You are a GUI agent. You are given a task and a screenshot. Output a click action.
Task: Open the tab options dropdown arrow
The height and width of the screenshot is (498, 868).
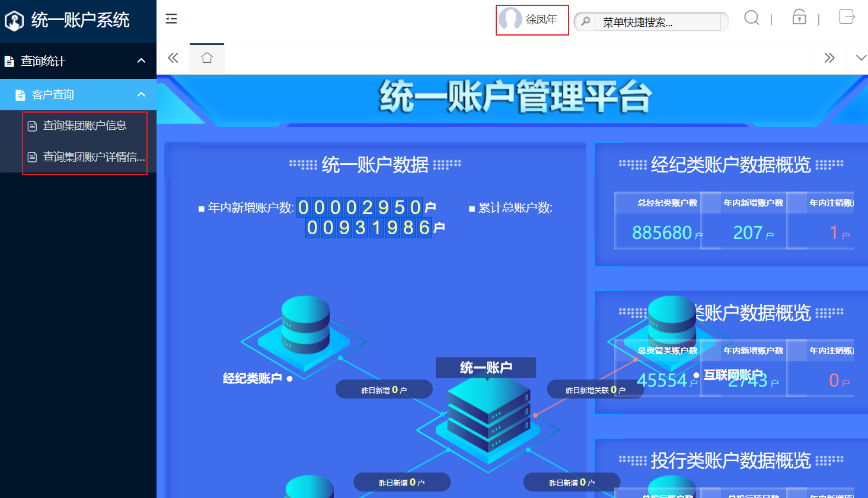861,58
